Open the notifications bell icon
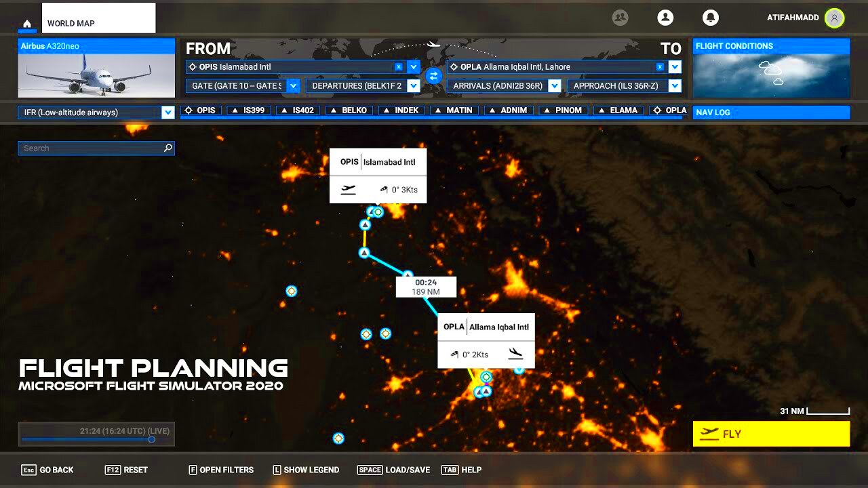 710,18
